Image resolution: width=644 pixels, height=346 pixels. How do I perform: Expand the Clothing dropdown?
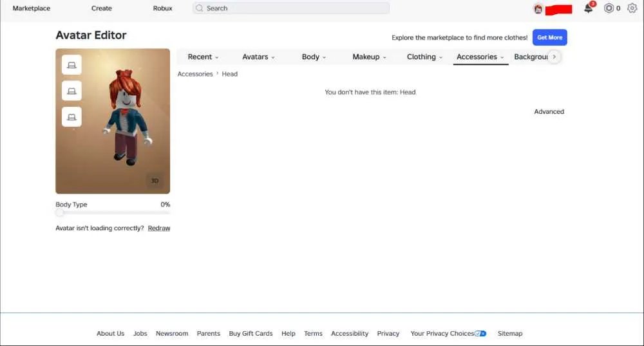click(x=424, y=57)
